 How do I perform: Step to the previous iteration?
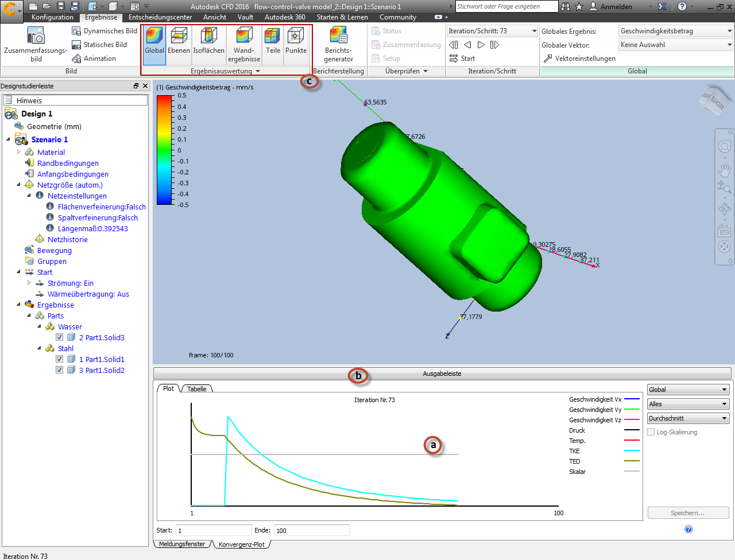467,45
